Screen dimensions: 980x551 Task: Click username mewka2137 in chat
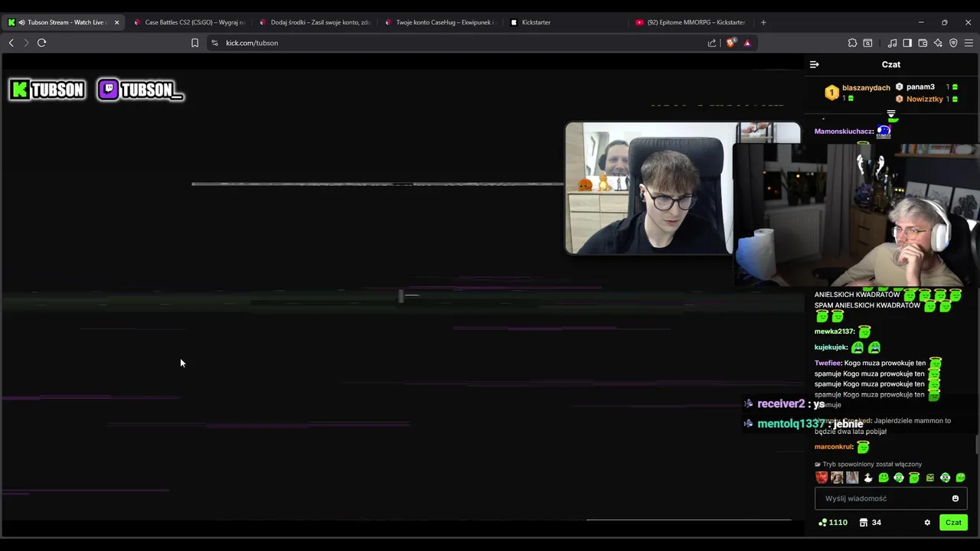pyautogui.click(x=834, y=331)
